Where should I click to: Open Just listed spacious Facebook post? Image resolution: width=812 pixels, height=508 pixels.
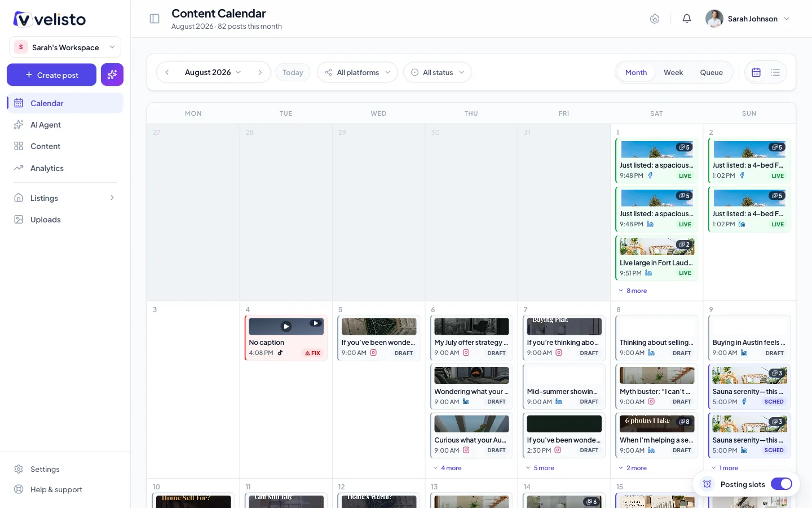[x=656, y=161]
